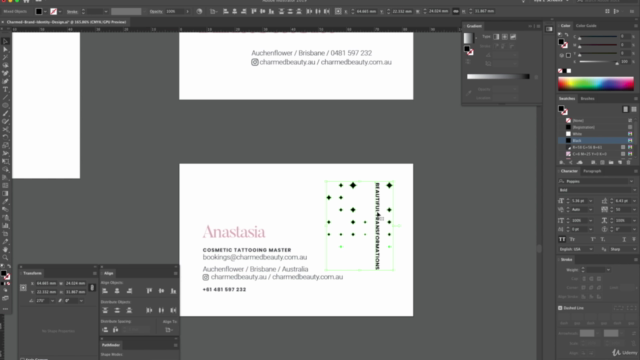Image resolution: width=640 pixels, height=360 pixels.
Task: Swap fill and stroke in Color panel
Action: coord(567,35)
